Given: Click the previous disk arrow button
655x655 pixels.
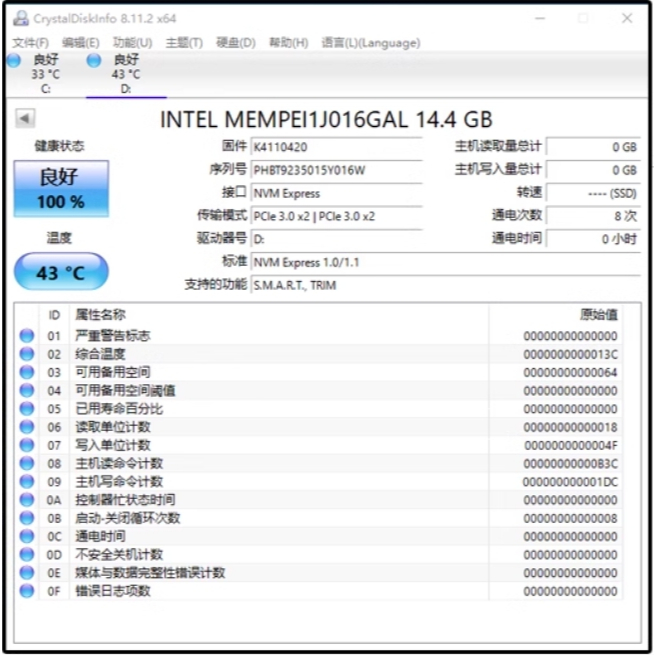Looking at the screenshot, I should [25, 120].
